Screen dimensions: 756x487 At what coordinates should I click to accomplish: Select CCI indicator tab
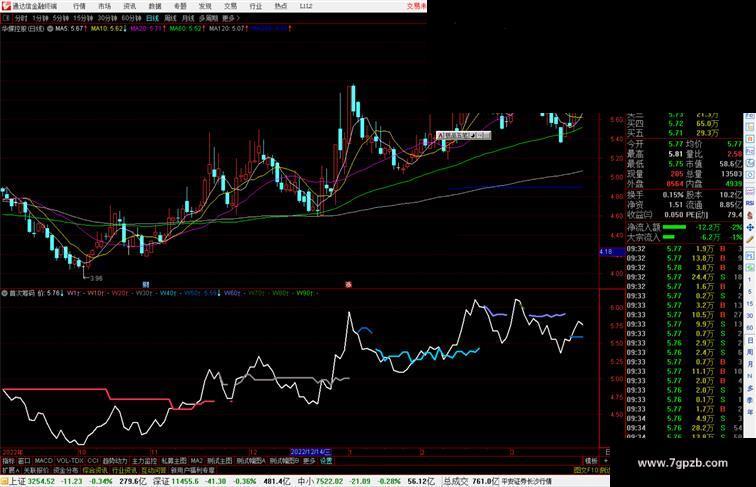pos(93,461)
